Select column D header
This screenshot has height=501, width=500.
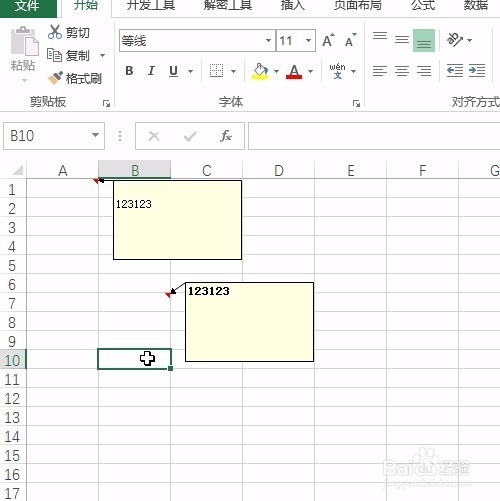[x=279, y=170]
